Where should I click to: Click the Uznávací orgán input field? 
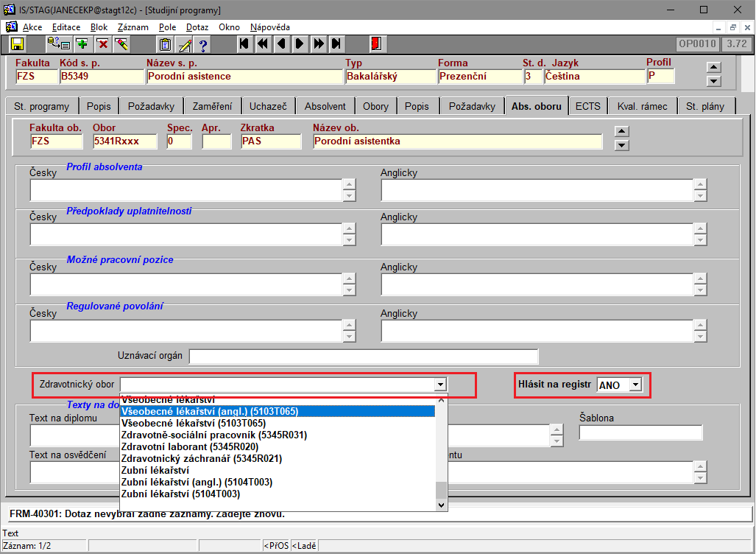coord(364,356)
